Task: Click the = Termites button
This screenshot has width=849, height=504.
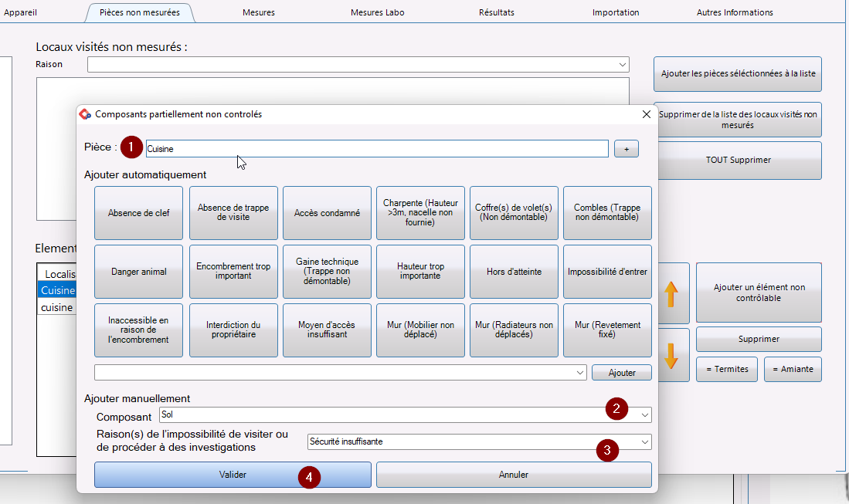Action: pyautogui.click(x=727, y=370)
